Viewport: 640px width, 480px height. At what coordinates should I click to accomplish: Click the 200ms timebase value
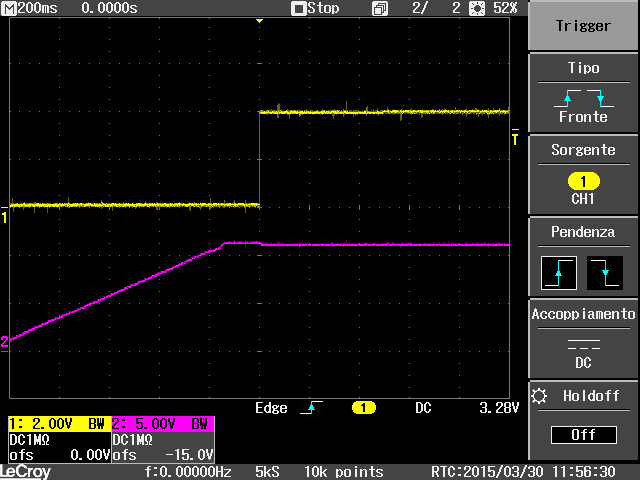(38, 8)
